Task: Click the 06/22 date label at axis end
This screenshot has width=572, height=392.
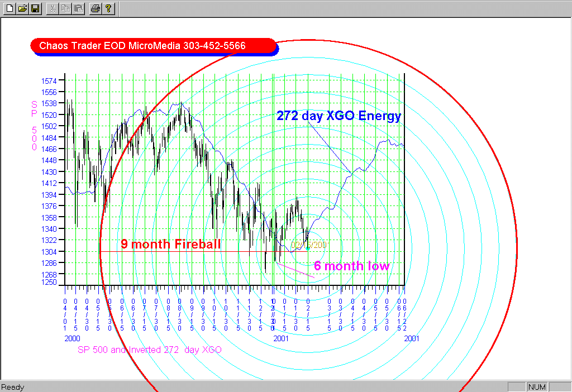Action: tap(404, 315)
